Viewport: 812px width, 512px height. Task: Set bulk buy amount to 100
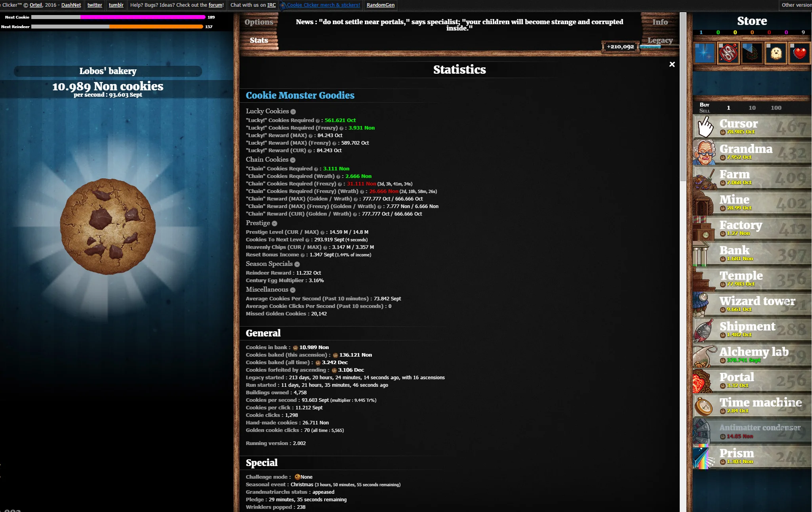tap(776, 107)
